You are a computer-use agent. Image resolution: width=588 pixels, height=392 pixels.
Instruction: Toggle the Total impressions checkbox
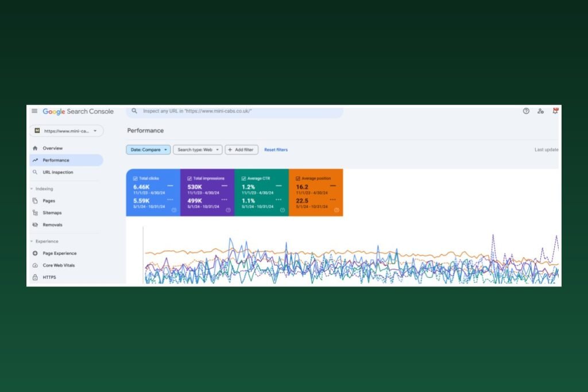189,178
